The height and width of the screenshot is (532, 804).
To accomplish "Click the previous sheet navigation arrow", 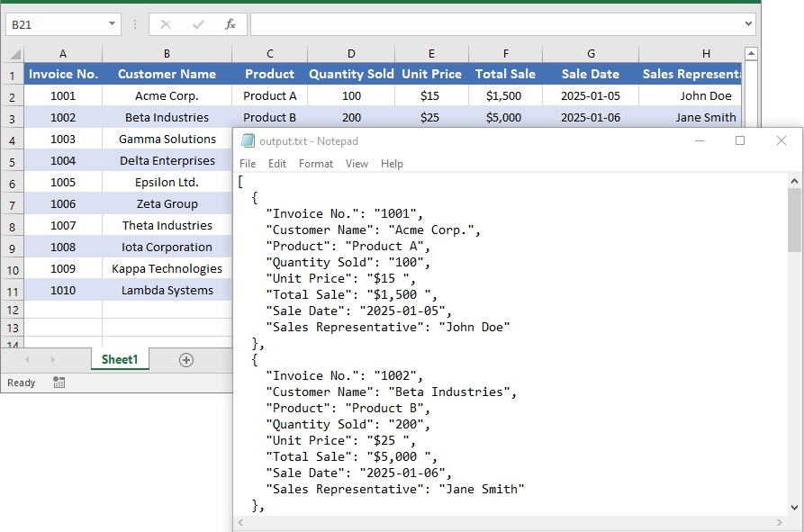I will pyautogui.click(x=27, y=358).
